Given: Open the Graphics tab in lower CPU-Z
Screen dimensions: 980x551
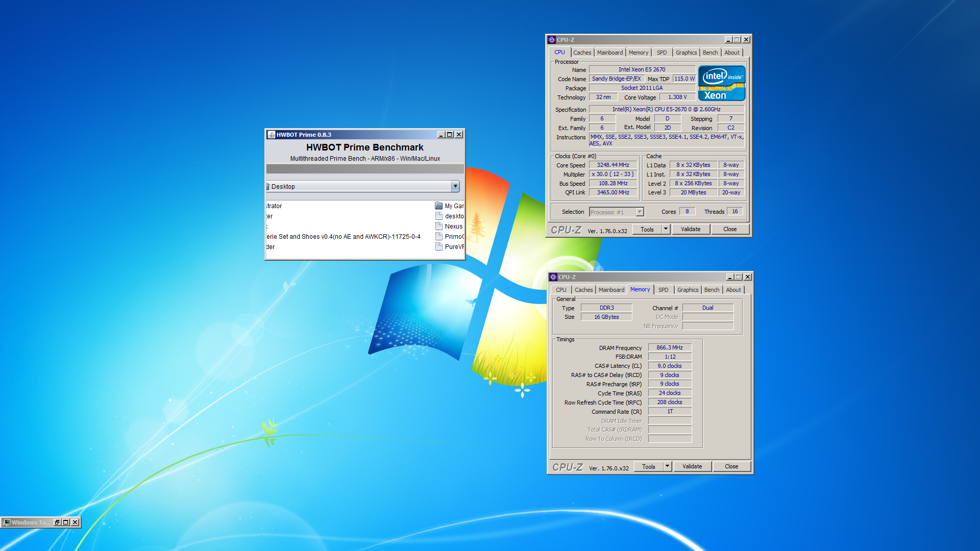Looking at the screenshot, I should click(688, 290).
